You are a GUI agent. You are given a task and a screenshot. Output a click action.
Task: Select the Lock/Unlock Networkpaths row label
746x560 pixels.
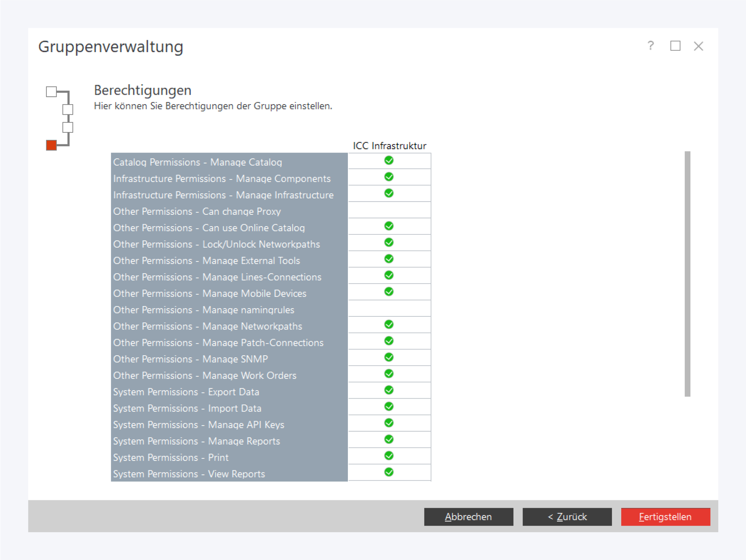[216, 244]
